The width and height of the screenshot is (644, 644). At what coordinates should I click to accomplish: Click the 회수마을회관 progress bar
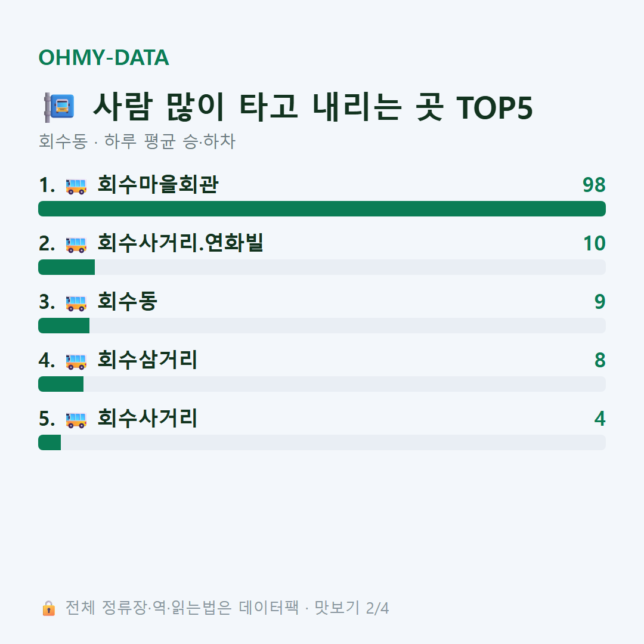(x=322, y=209)
